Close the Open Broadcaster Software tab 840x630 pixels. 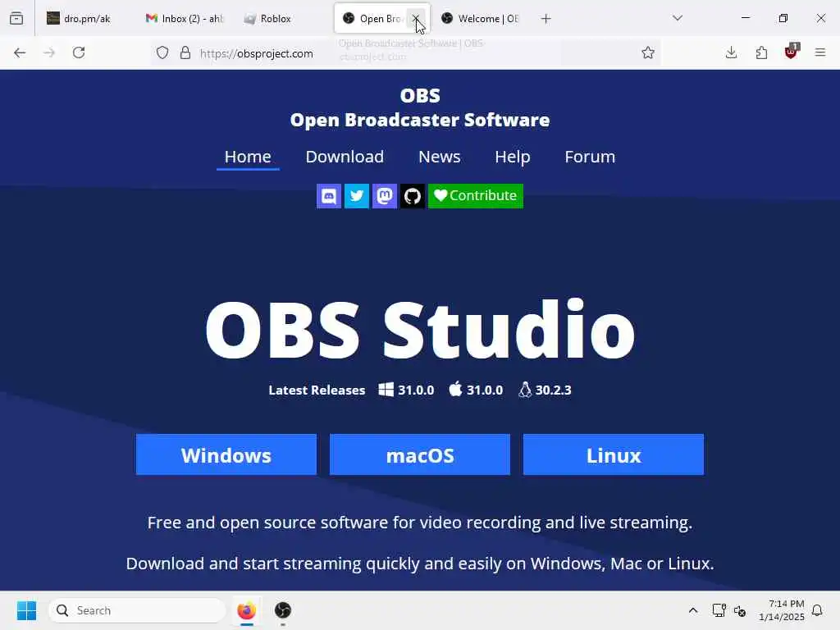pos(416,19)
